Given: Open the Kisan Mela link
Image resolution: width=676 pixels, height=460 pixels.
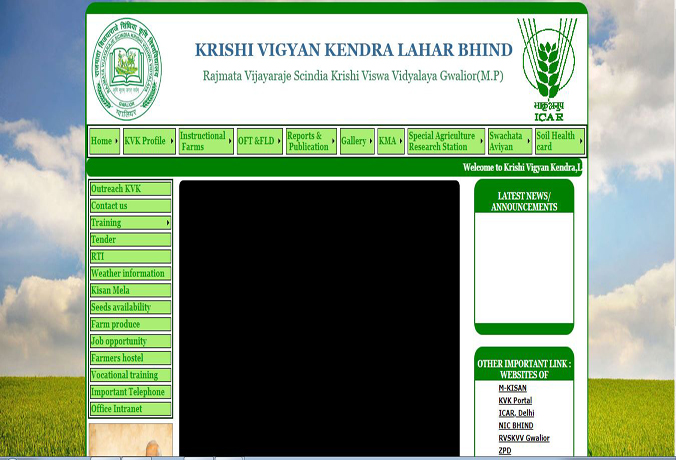Looking at the screenshot, I should point(130,290).
